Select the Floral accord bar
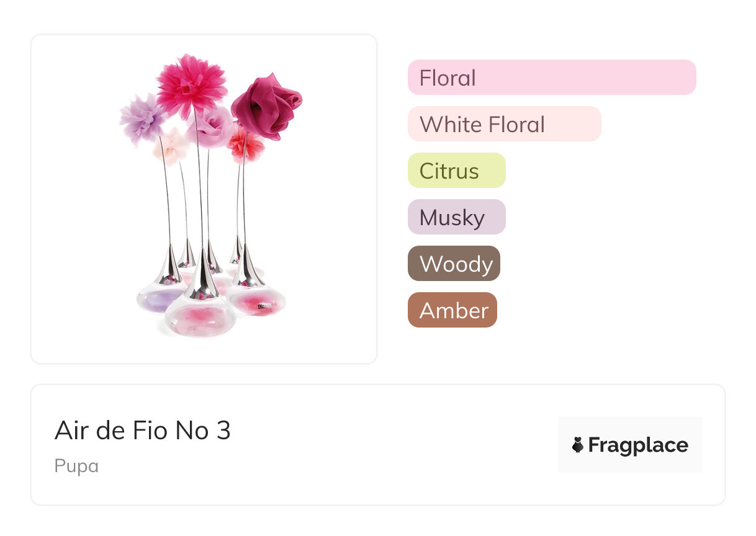Screen dimensions: 756x536 551,78
